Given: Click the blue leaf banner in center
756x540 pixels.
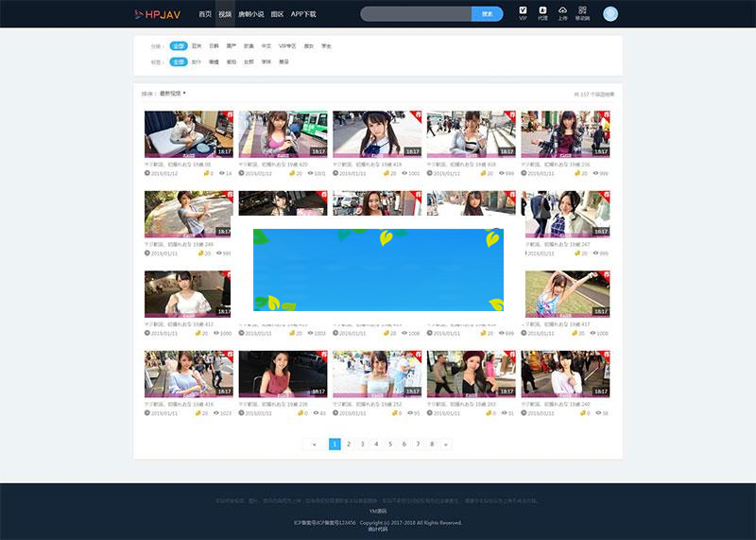Looking at the screenshot, I should click(378, 270).
